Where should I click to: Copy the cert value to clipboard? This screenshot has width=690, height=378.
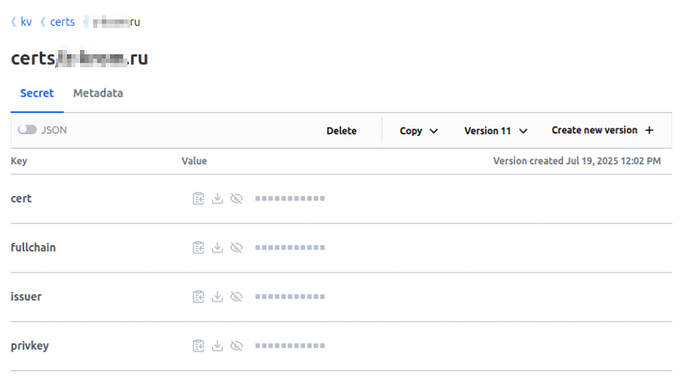(x=198, y=199)
